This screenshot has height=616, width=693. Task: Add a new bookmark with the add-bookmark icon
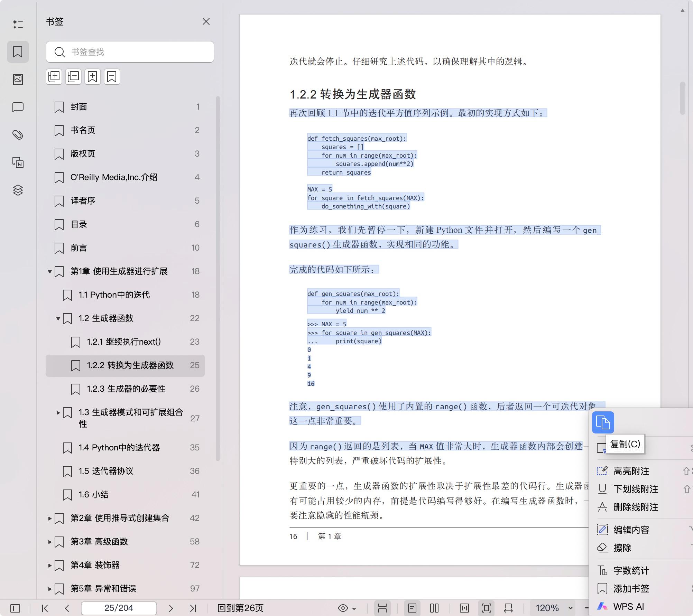(92, 76)
